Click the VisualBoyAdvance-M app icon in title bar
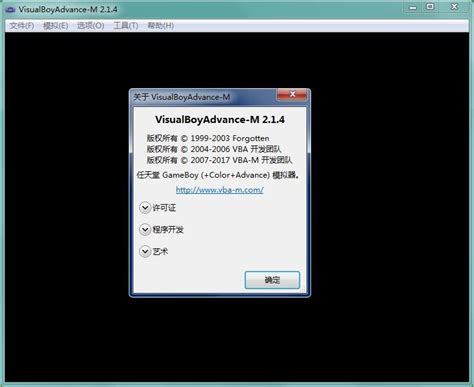Image resolution: width=474 pixels, height=387 pixels. coord(10,10)
